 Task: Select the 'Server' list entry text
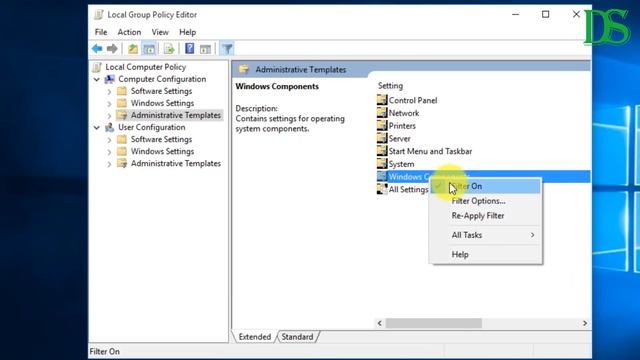pos(399,138)
